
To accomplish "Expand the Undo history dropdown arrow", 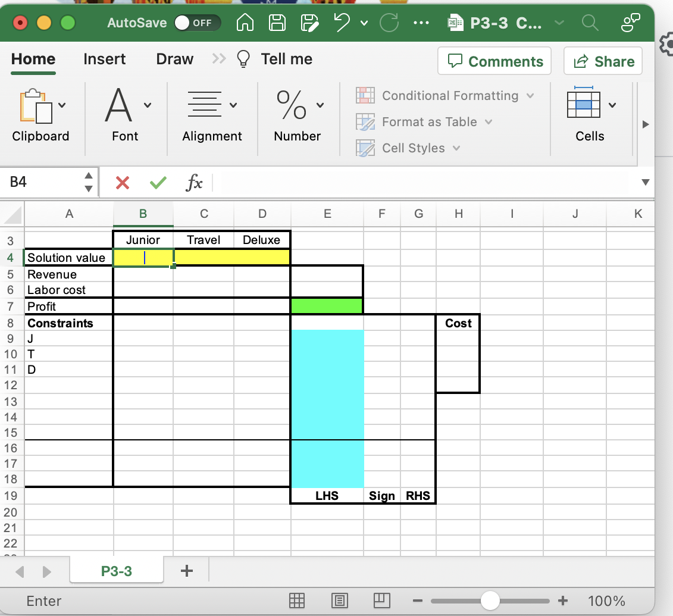I will click(x=364, y=23).
